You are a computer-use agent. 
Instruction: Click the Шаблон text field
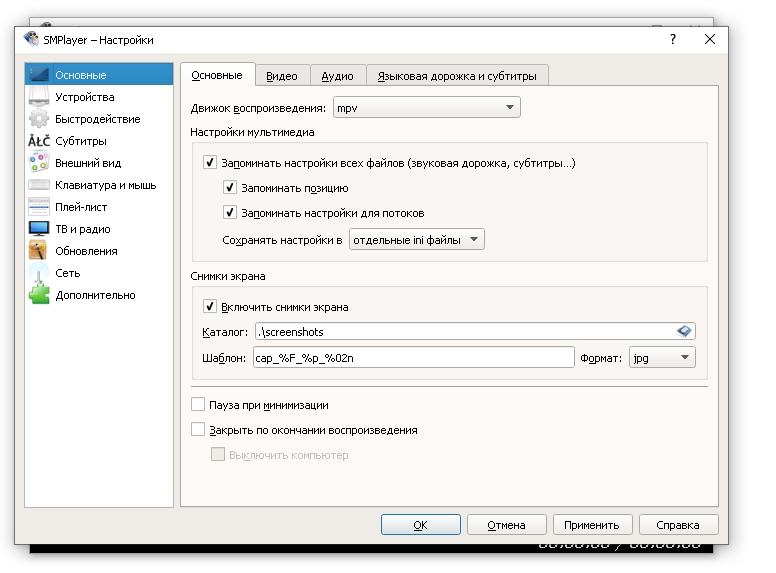(x=413, y=358)
